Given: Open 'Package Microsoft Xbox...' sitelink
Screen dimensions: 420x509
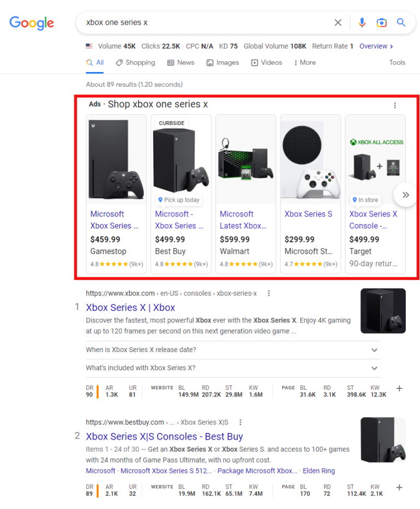Looking at the screenshot, I should tap(257, 471).
